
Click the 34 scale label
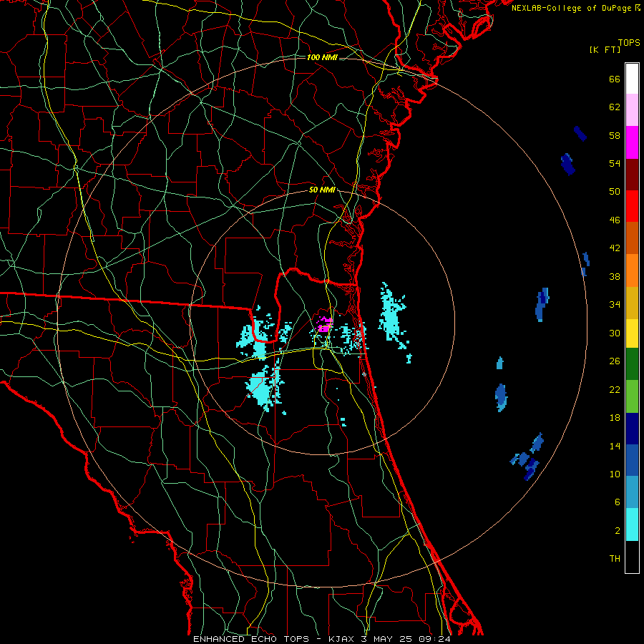pos(615,304)
